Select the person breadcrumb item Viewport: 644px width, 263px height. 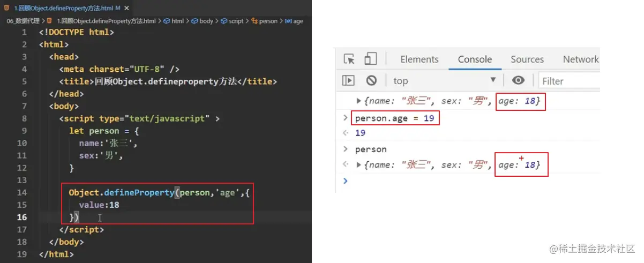click(264, 21)
